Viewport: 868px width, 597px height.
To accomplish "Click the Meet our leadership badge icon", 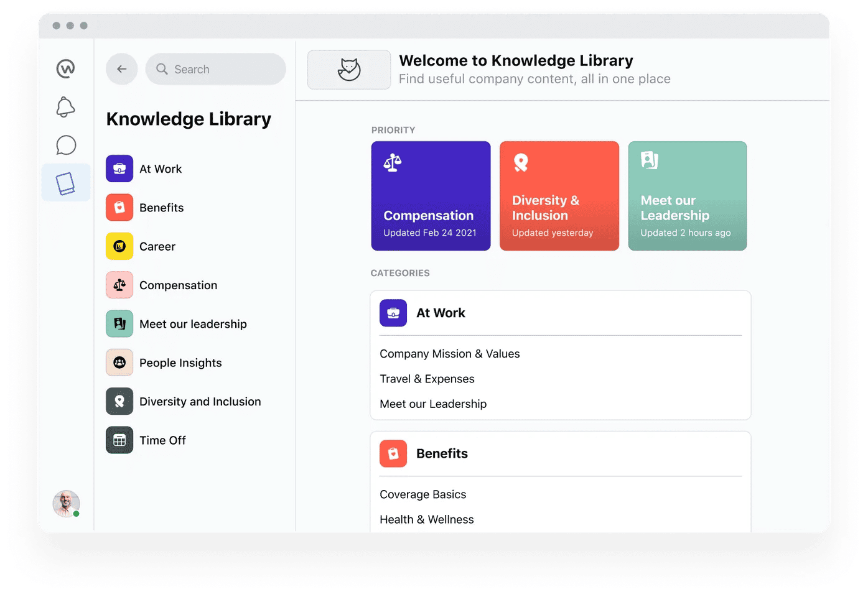I will pos(119,323).
